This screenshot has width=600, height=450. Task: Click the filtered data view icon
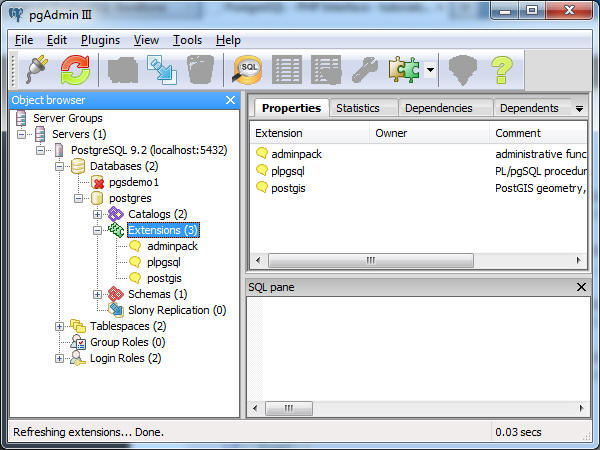pos(326,70)
